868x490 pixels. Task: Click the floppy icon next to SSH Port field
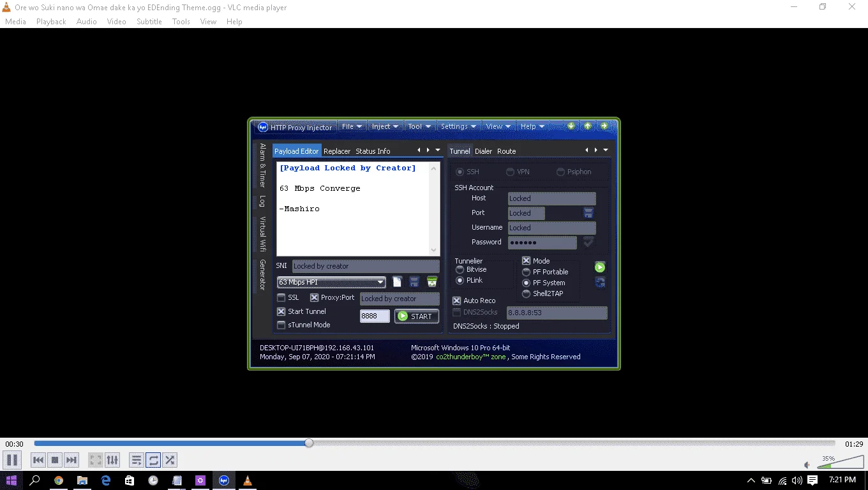[x=588, y=212]
